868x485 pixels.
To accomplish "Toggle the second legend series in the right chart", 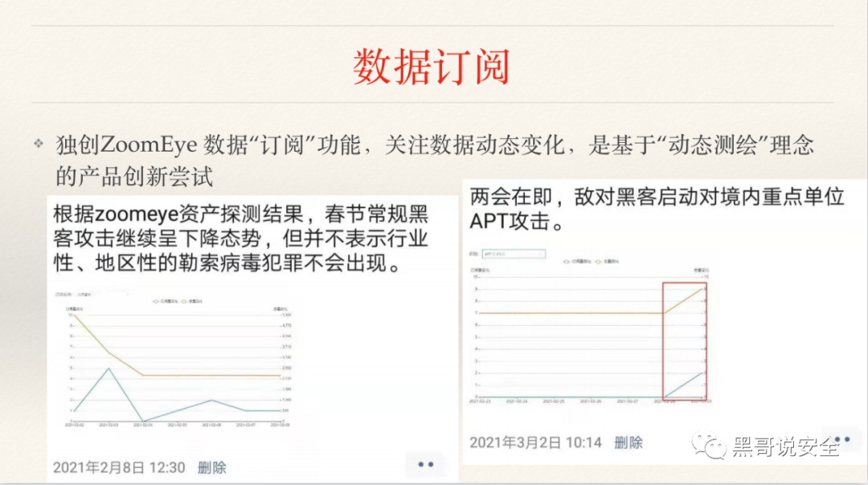I will [608, 262].
